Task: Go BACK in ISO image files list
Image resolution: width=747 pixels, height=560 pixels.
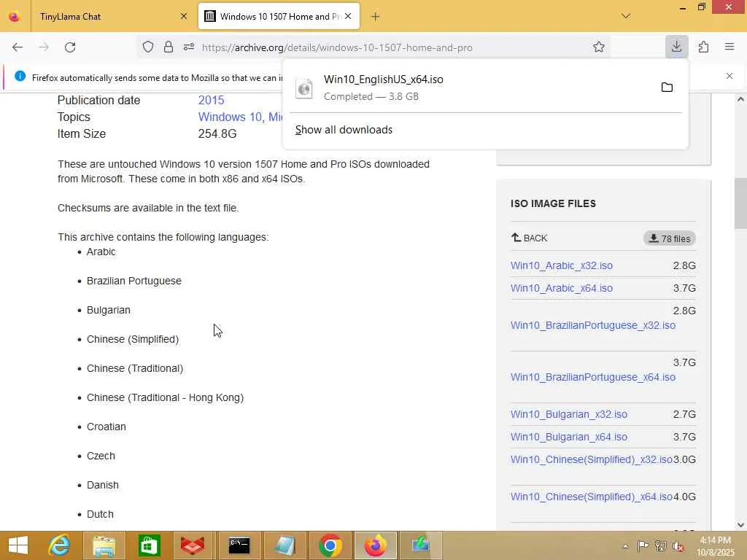Action: (530, 238)
